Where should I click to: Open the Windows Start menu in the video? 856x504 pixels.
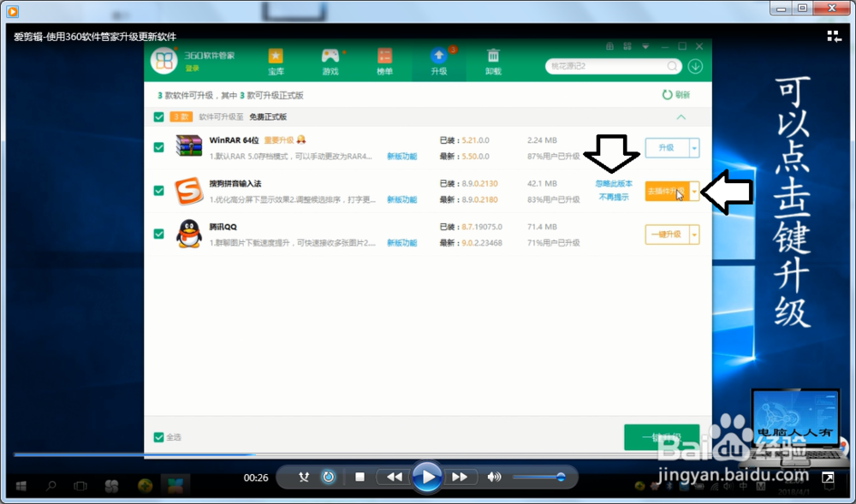[x=21, y=485]
